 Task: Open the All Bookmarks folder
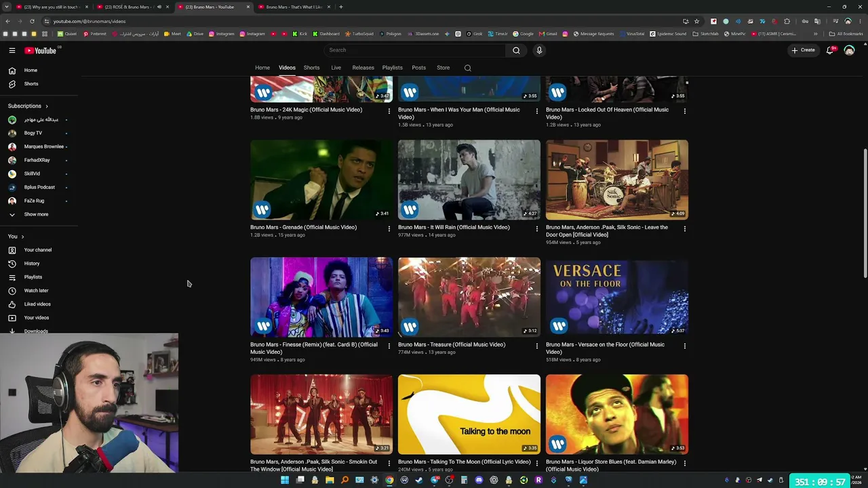(x=846, y=34)
